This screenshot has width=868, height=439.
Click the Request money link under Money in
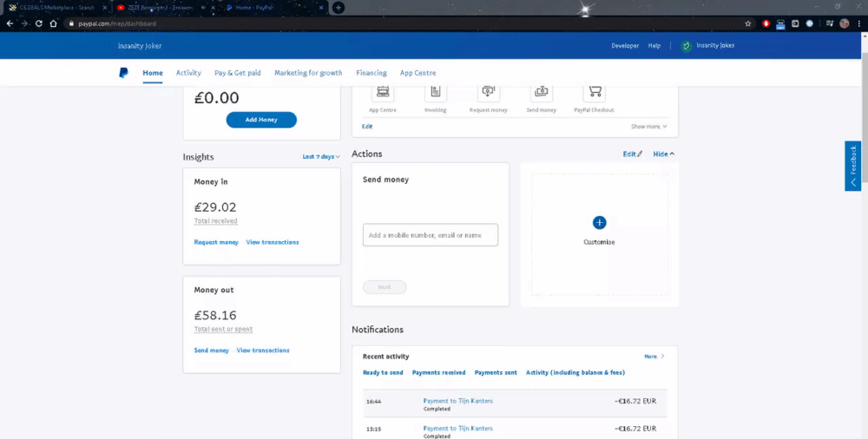(x=216, y=242)
